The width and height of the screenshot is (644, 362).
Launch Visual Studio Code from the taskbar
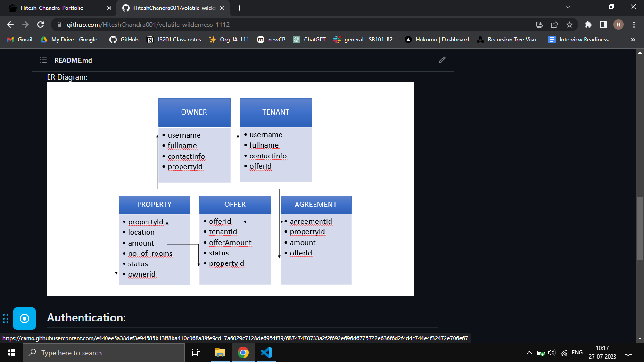(x=266, y=353)
